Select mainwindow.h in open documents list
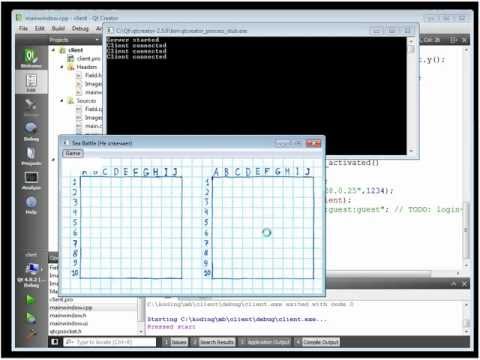 pos(68,315)
